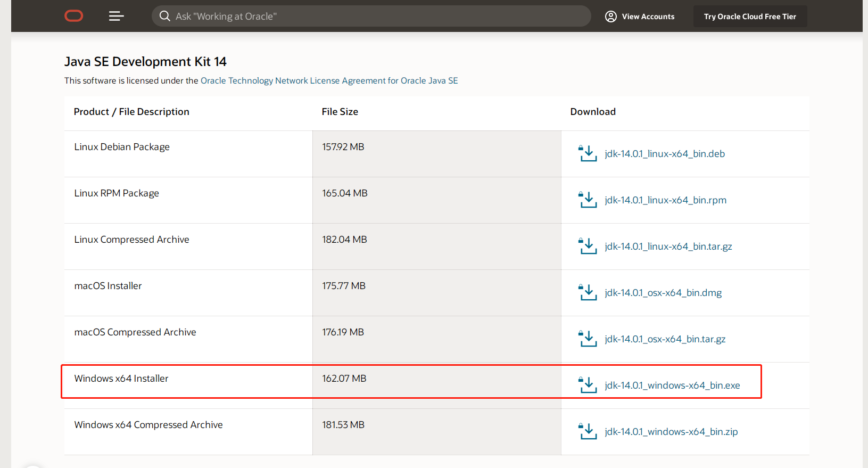Download jdk-14.0.1_osx-x64_bin.dmg link
Screen dimensions: 868x468
click(663, 293)
